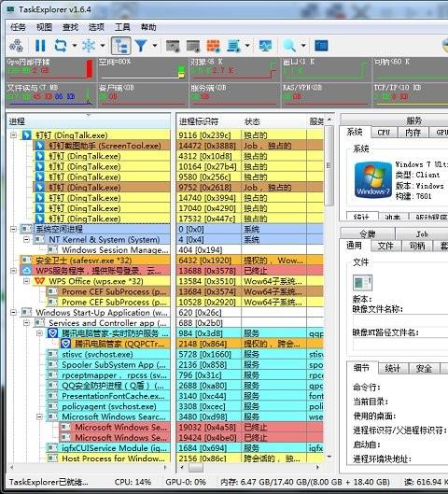Open the 查找 menu
Screen dimensions: 448x494
click(70, 27)
